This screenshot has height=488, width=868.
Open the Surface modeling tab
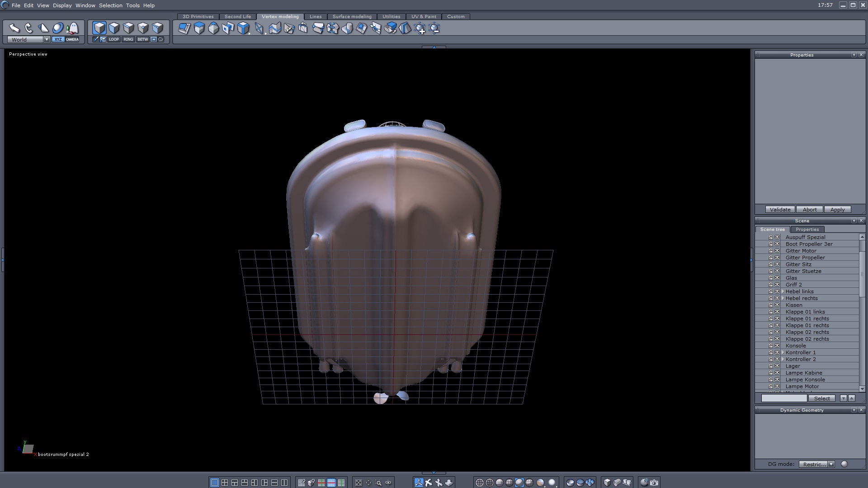pos(352,16)
